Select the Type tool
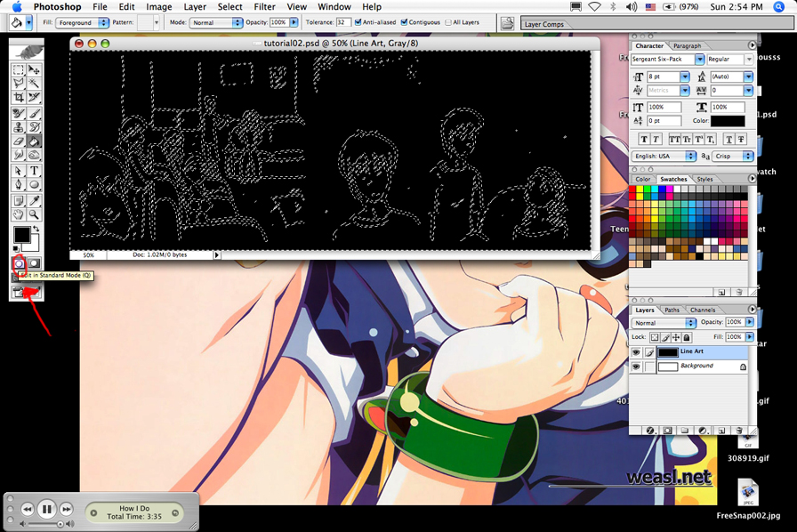Screen dimensions: 797x532 34,171
